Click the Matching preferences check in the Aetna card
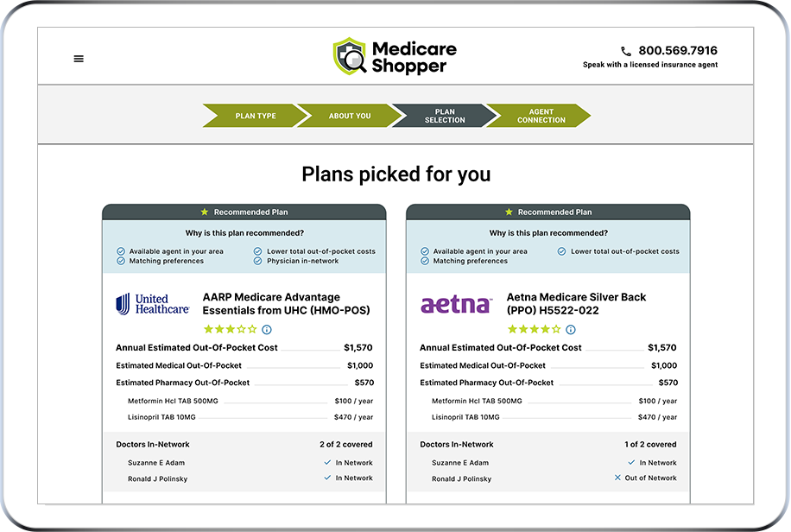 pyautogui.click(x=425, y=261)
